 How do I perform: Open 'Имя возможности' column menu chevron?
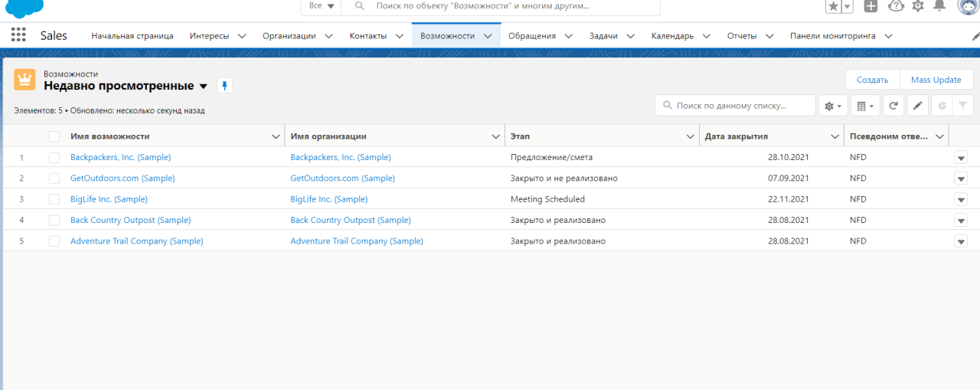pos(276,136)
